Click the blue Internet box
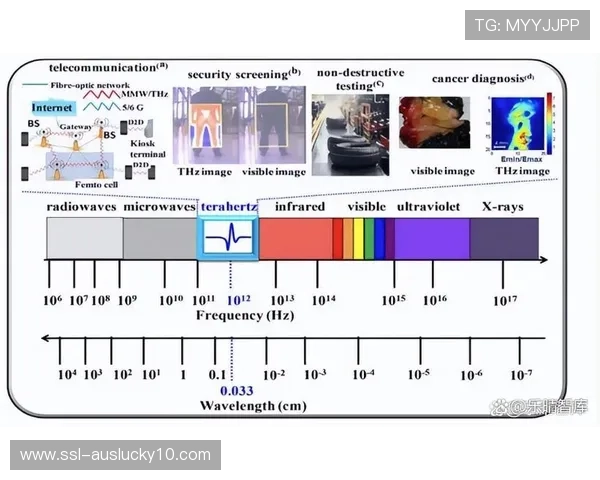This screenshot has width=600, height=480. 51,107
